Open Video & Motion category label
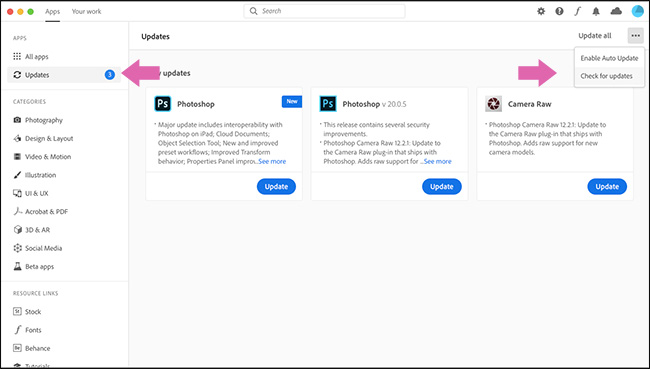 pos(48,156)
